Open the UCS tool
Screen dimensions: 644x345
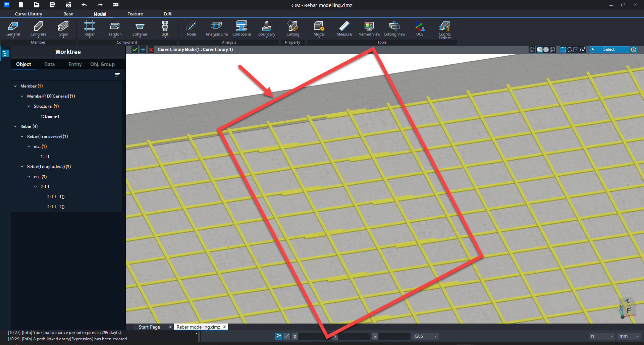(x=420, y=29)
